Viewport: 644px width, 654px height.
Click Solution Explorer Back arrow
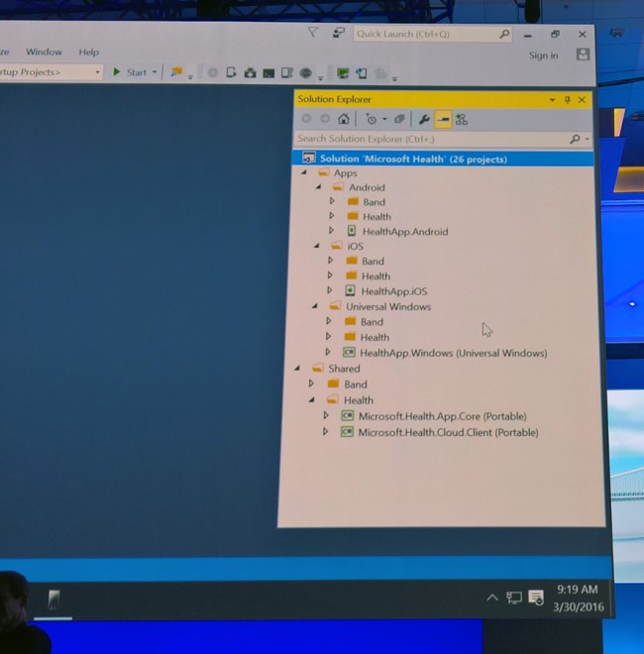(306, 119)
